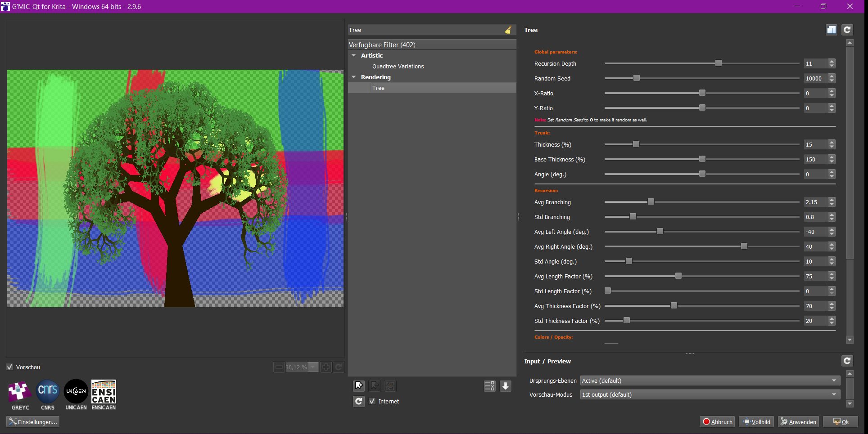The height and width of the screenshot is (434, 868).
Task: Clear the filter search field broom icon
Action: (x=508, y=30)
